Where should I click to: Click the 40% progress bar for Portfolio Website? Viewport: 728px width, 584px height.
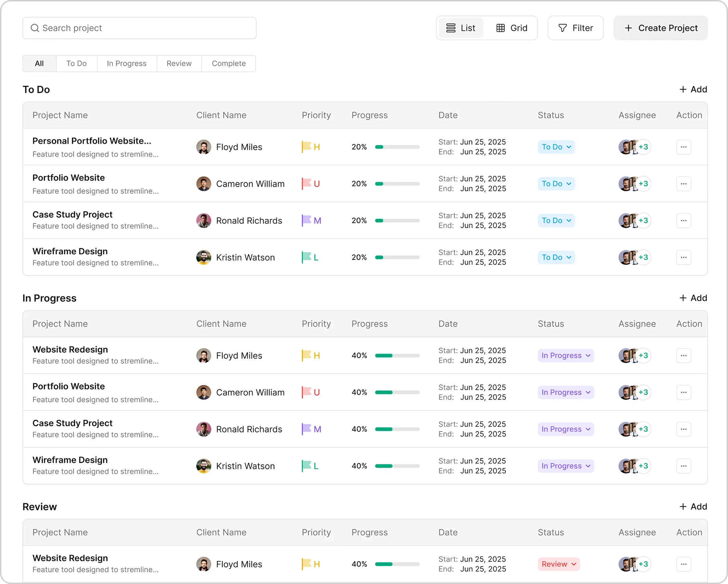click(x=397, y=392)
